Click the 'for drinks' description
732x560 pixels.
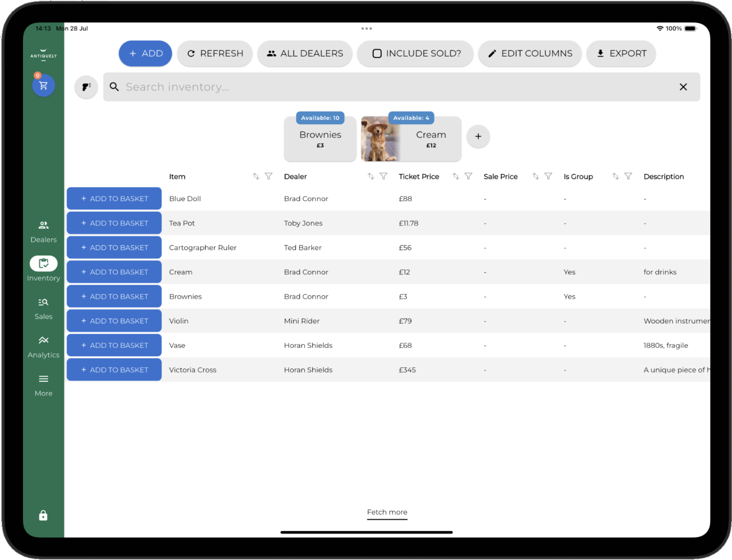click(660, 272)
